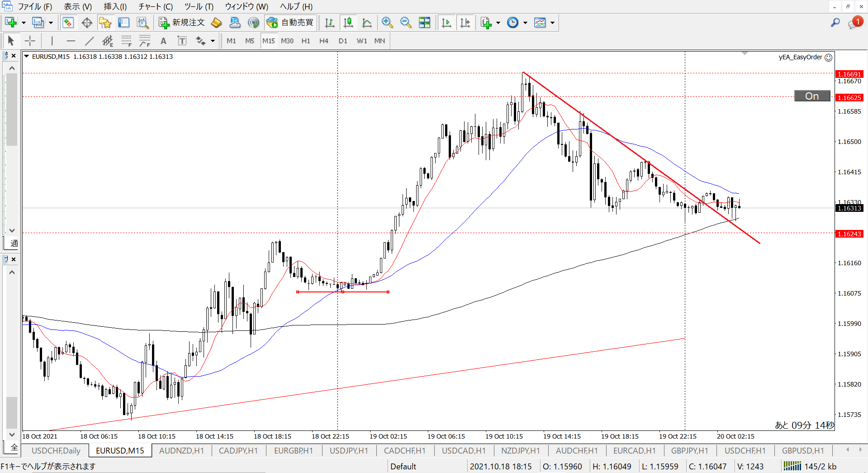Click the upper left panel scrollbar thumb

(12, 109)
